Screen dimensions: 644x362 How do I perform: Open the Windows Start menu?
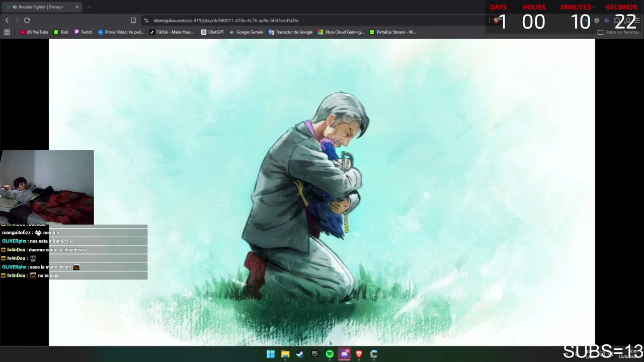[271, 354]
